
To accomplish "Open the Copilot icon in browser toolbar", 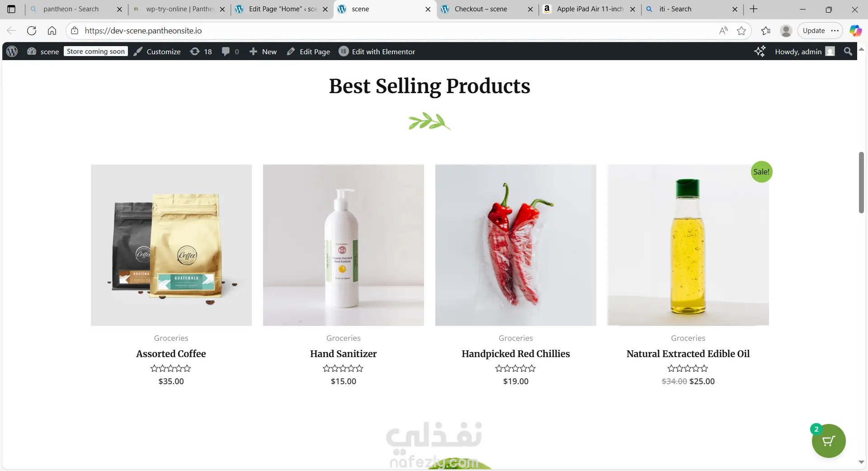I will (855, 31).
